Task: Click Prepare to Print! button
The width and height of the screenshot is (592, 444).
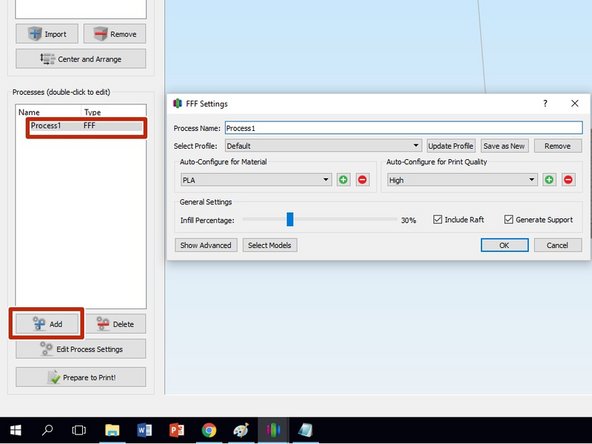Action: (81, 377)
